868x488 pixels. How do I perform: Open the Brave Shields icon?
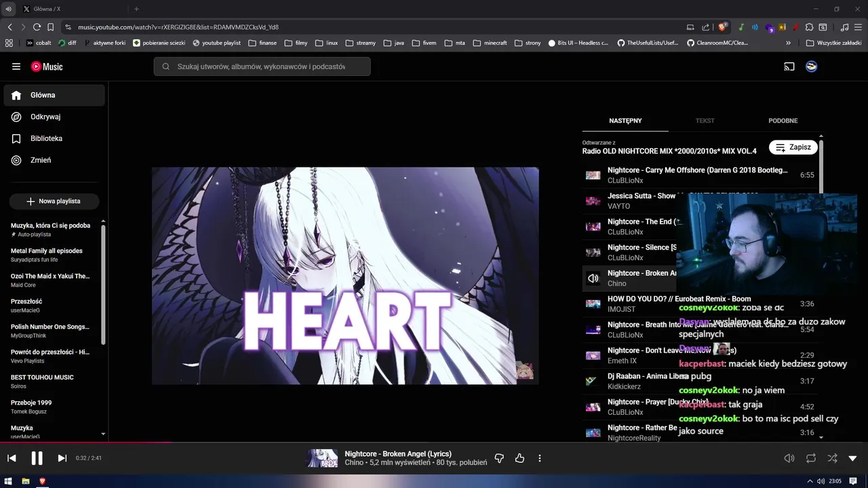pyautogui.click(x=723, y=27)
